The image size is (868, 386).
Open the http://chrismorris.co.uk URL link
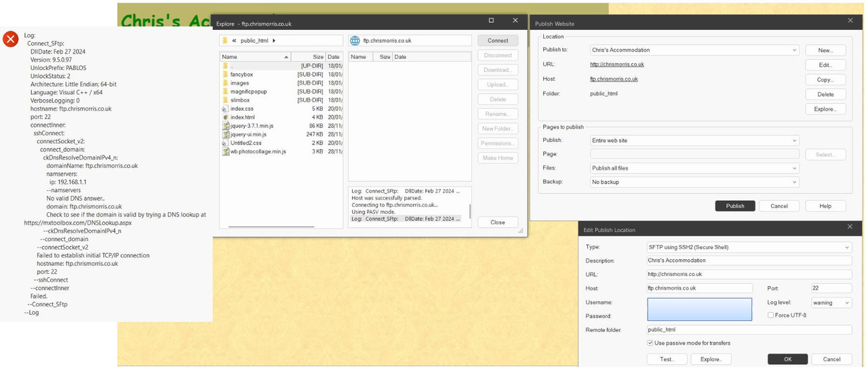coord(617,64)
